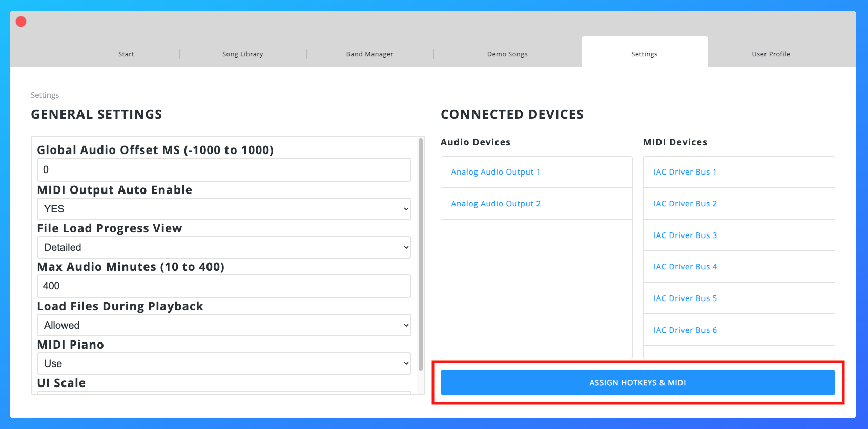Expand the MIDI Output Auto Enable dropdown
868x429 pixels.
pyautogui.click(x=224, y=209)
